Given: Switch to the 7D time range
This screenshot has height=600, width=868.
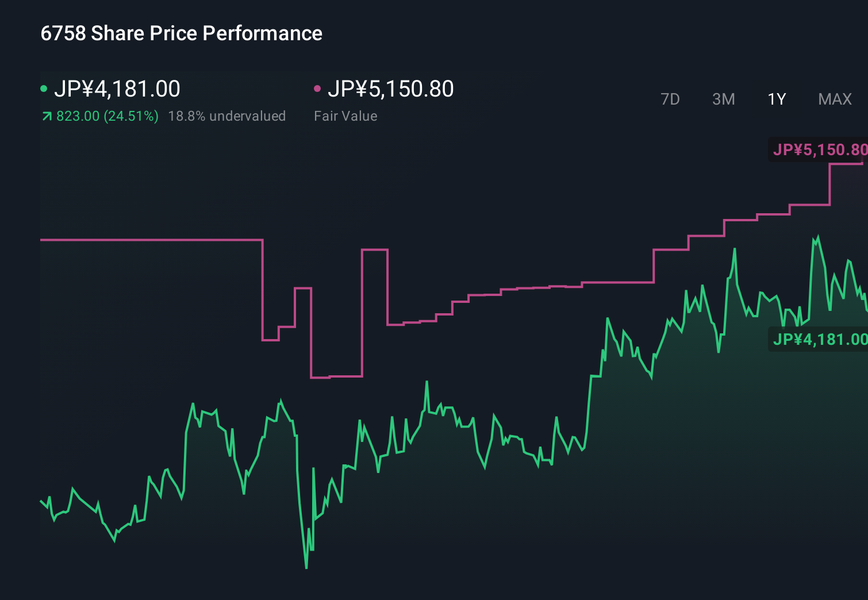Looking at the screenshot, I should (x=670, y=99).
